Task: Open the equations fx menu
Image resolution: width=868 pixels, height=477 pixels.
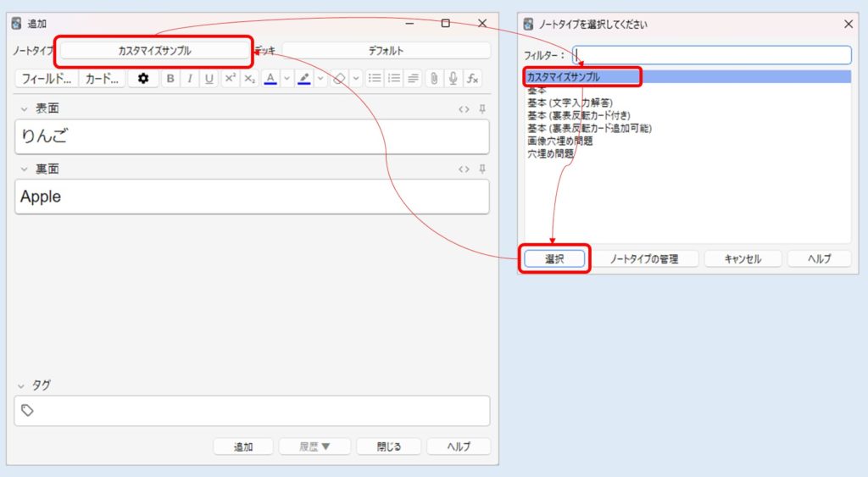Action: pyautogui.click(x=472, y=79)
